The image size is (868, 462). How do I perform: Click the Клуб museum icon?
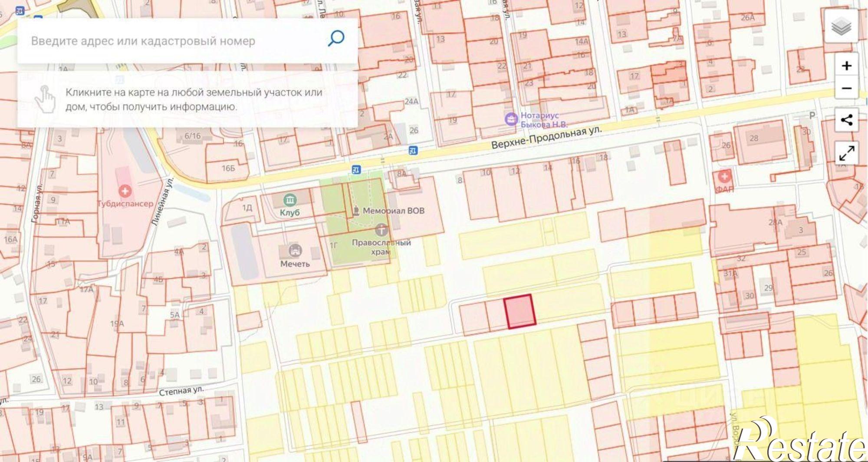coord(289,200)
